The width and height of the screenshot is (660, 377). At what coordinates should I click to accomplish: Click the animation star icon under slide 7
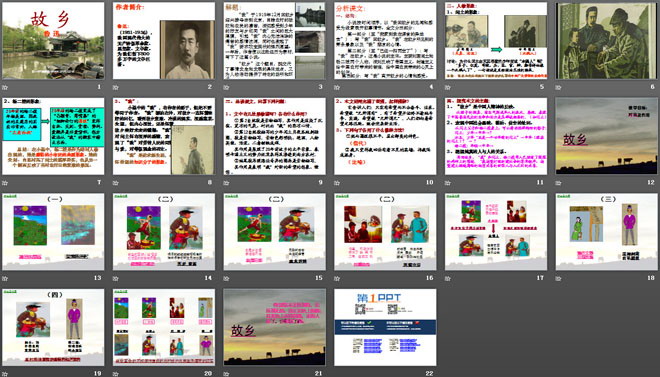5,183
